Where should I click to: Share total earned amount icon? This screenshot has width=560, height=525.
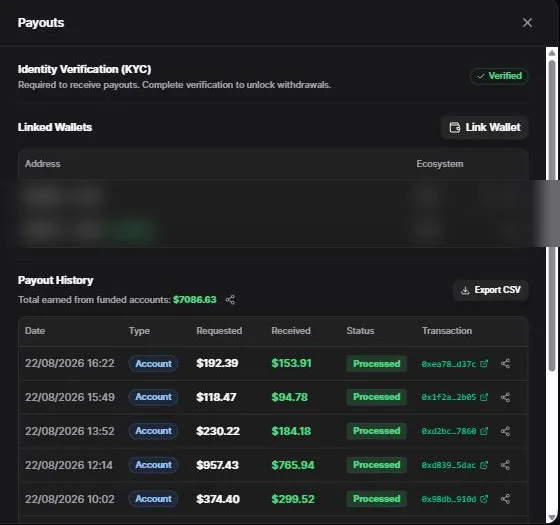click(x=230, y=300)
